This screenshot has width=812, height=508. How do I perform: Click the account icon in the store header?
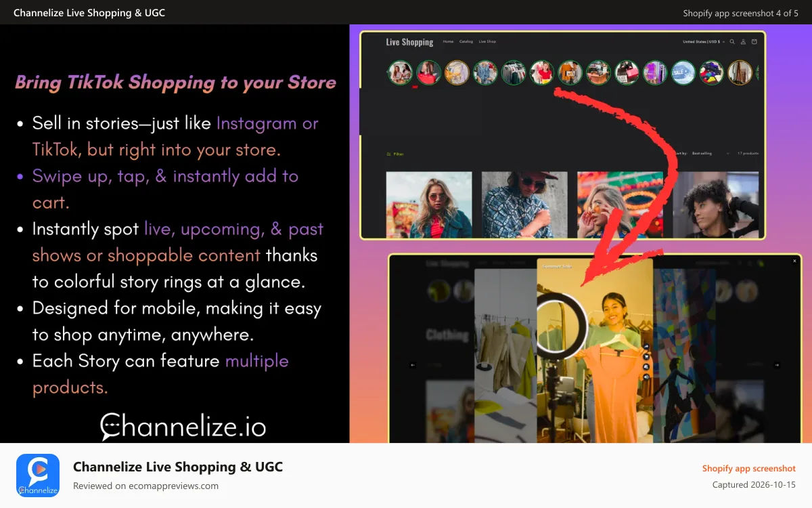743,41
